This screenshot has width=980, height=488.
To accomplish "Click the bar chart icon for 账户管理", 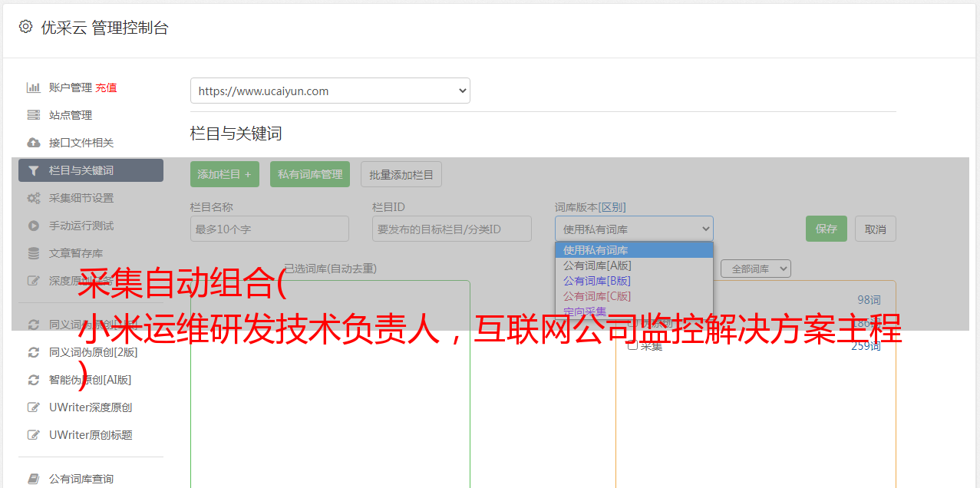I will [x=33, y=87].
